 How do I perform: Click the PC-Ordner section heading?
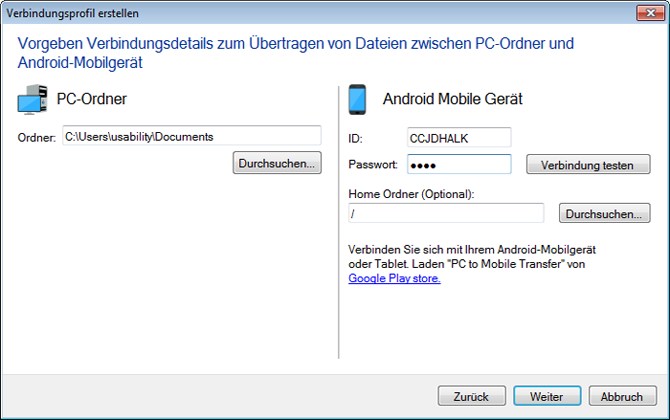pos(91,99)
